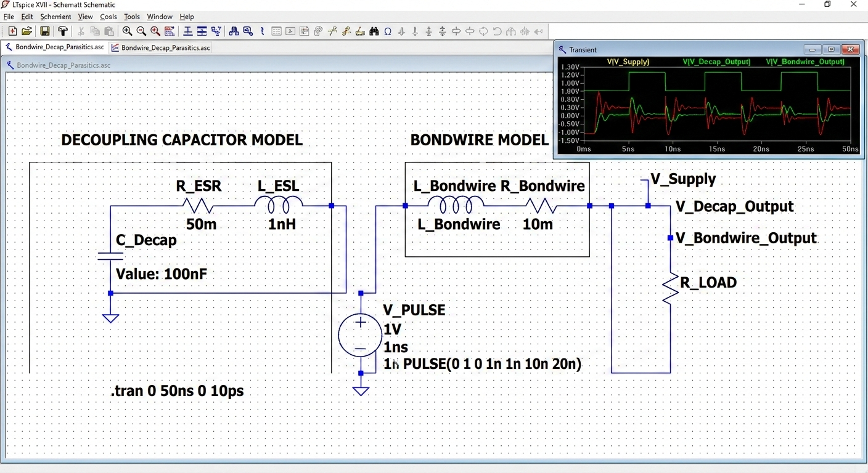This screenshot has width=868, height=473.
Task: Open the Tools menu
Action: click(x=131, y=17)
